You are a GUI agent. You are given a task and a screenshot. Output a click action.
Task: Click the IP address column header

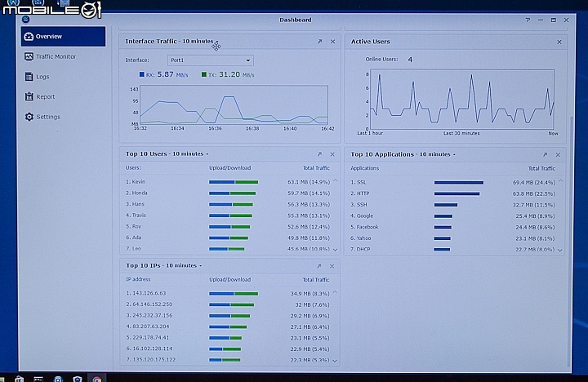coord(138,279)
